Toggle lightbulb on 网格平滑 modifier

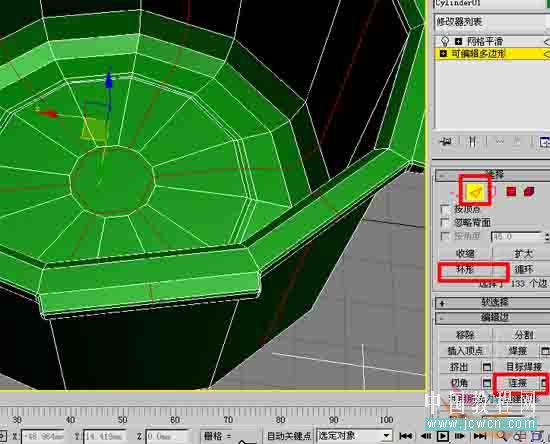(445, 41)
